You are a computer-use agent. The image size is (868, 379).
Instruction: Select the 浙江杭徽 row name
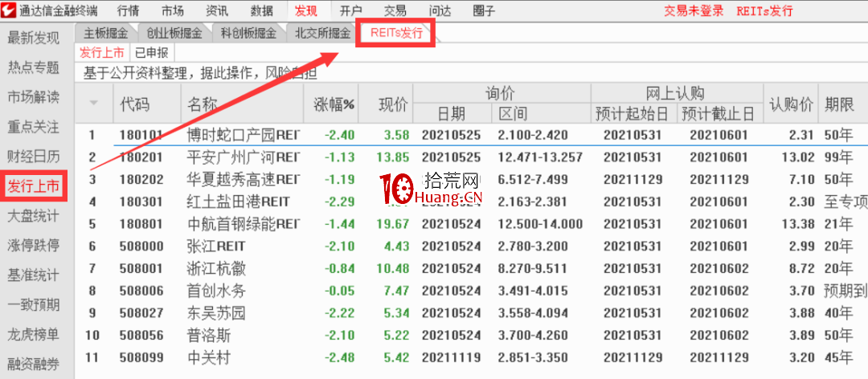tap(216, 269)
